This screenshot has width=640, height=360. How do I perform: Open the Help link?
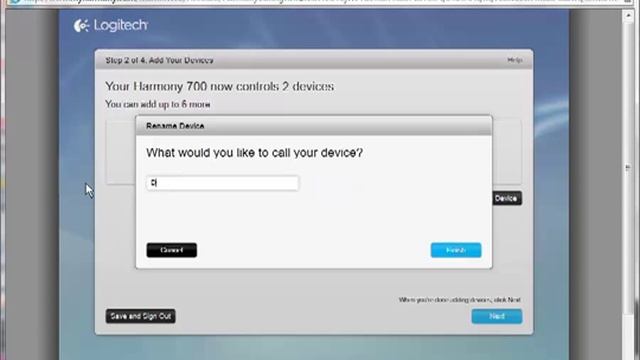click(515, 60)
